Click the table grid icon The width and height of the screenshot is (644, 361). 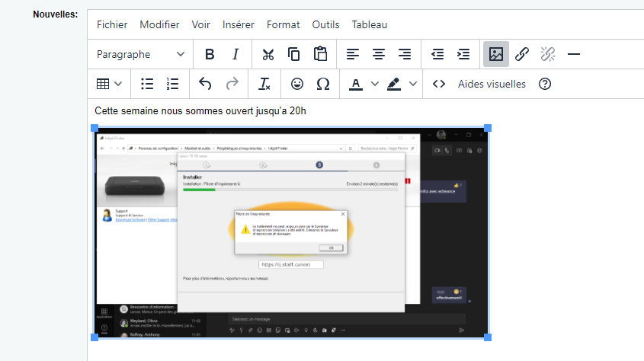pos(103,84)
